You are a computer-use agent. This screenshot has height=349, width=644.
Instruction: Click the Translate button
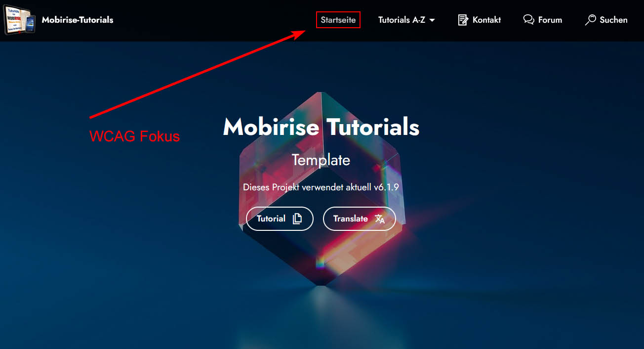coord(360,218)
